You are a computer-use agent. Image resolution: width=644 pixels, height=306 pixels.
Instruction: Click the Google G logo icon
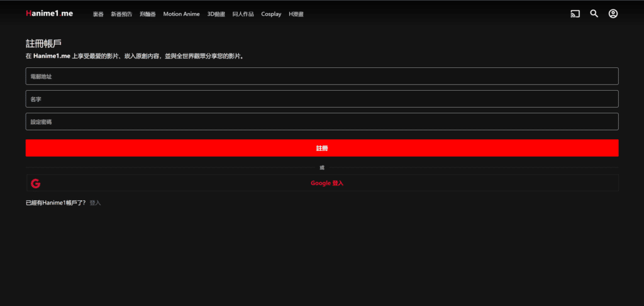point(36,183)
